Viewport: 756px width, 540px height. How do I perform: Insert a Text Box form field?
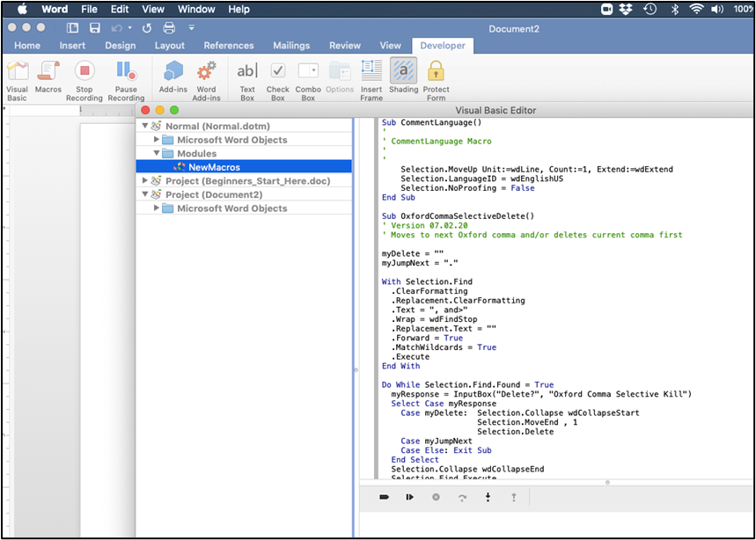pyautogui.click(x=247, y=80)
